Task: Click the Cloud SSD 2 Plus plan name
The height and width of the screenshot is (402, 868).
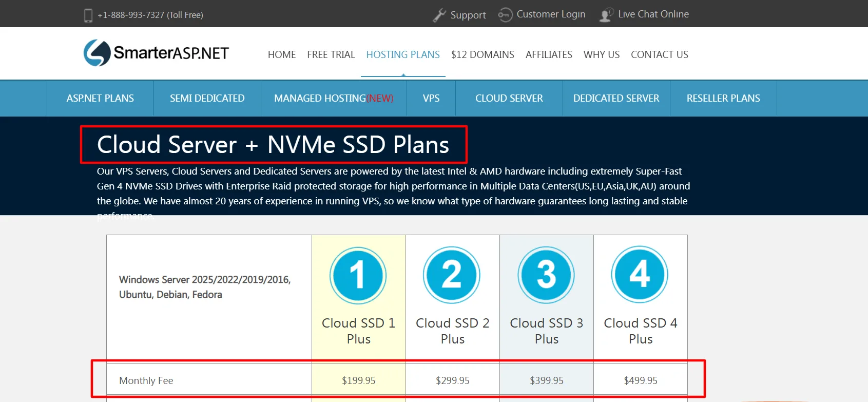Action: pos(452,331)
